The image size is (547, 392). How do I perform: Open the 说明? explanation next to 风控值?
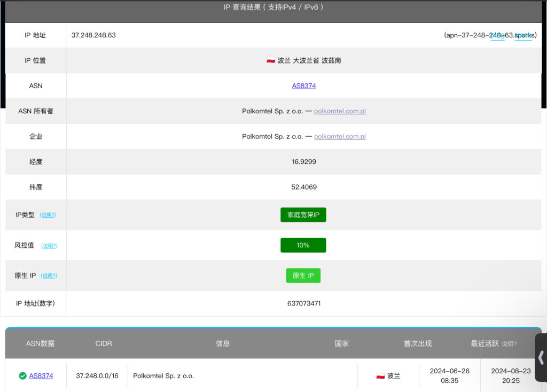[49, 246]
